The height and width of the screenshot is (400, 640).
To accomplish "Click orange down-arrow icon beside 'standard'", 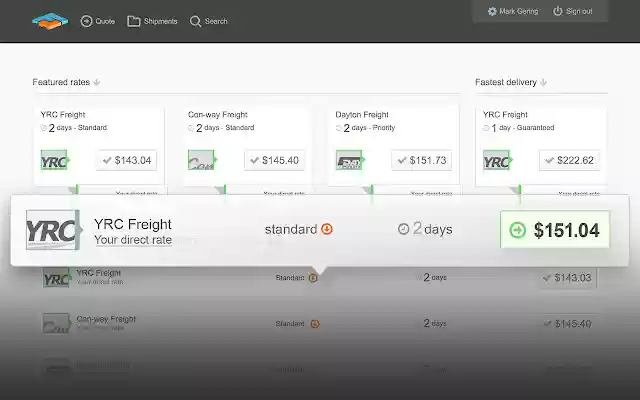I will pyautogui.click(x=327, y=229).
